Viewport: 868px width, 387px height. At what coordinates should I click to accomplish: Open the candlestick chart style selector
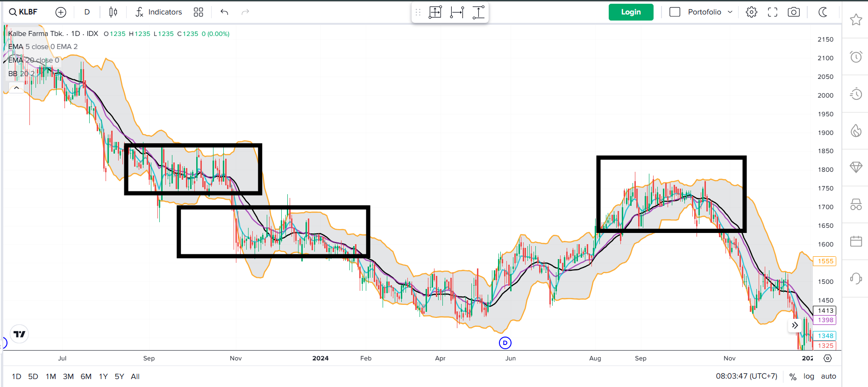click(x=113, y=12)
